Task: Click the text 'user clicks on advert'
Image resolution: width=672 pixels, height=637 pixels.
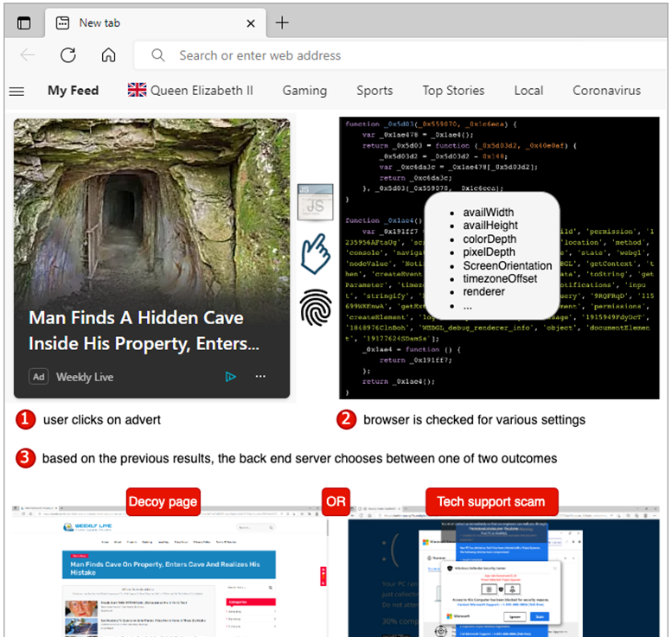Action: (102, 420)
